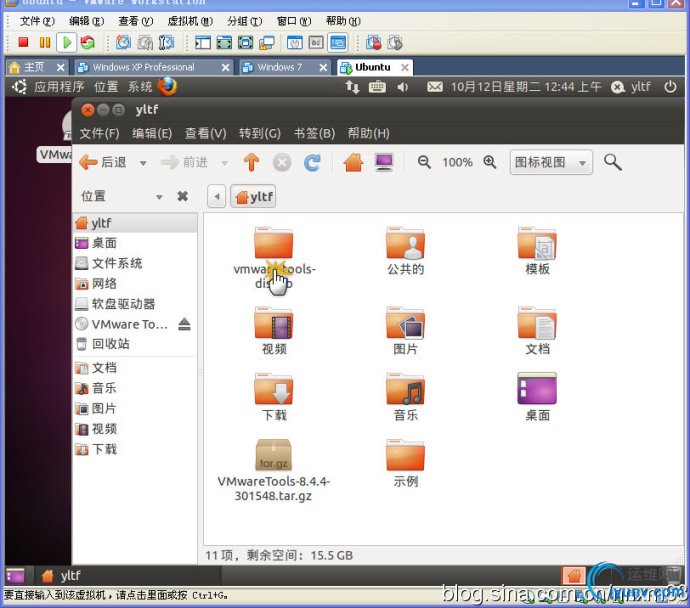Open the VMware snapshot manager icon

coord(166,42)
